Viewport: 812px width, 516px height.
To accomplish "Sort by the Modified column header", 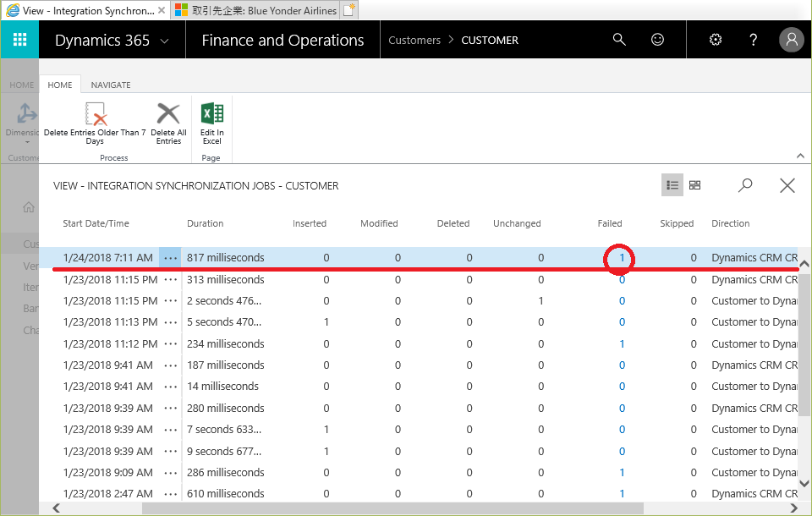I will point(379,223).
